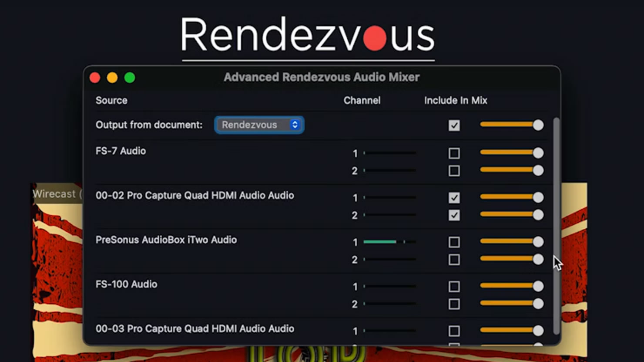Include PreSonus AudioBox iTwo channel 2
Image resolution: width=644 pixels, height=362 pixels.
454,260
